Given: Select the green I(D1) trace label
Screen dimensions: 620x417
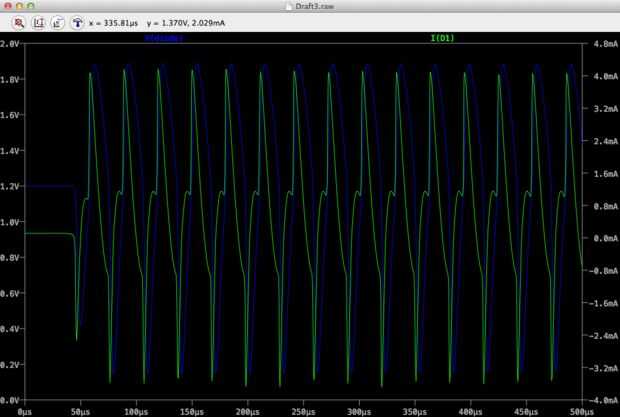Looking at the screenshot, I should point(443,40).
